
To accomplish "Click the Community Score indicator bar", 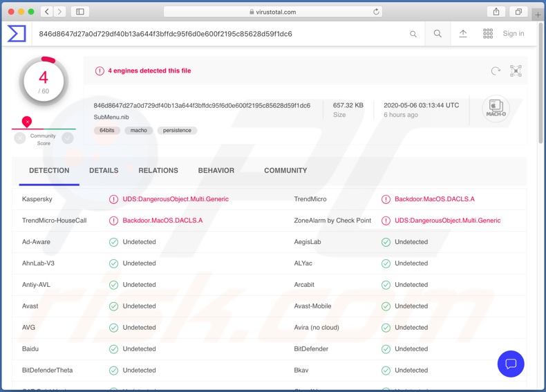I will pos(44,129).
